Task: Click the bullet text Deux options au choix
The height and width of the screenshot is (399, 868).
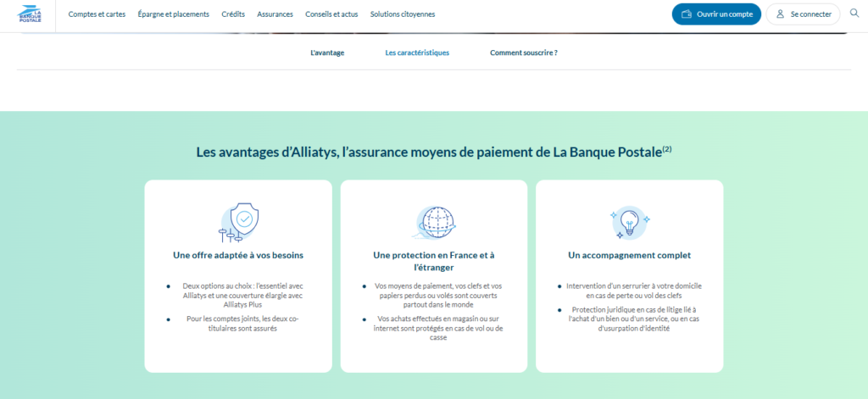Action: click(242, 295)
